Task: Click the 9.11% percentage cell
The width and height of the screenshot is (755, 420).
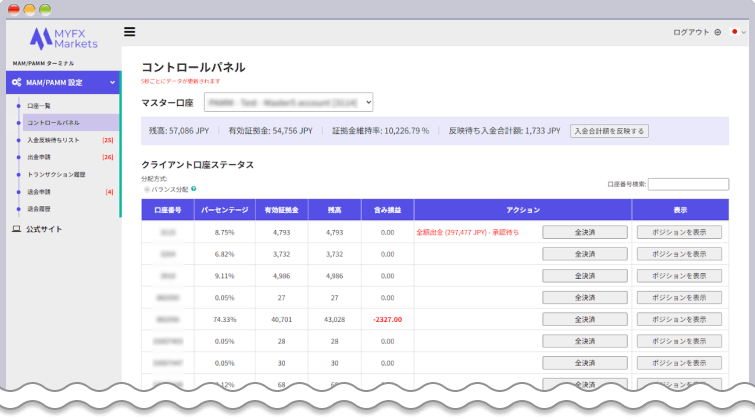Action: [224, 276]
